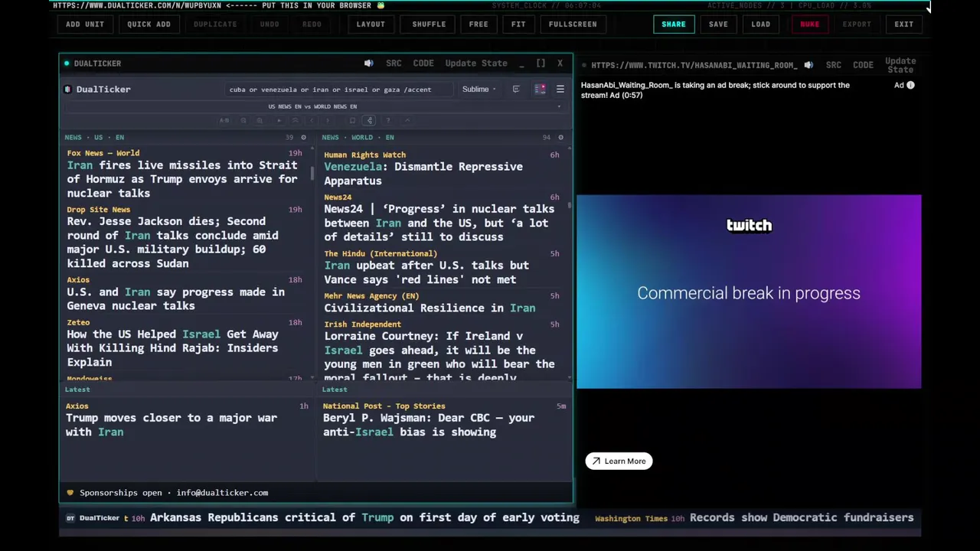Expand the US NEWS EN vs WORLD NEWS EN selector

(317, 106)
